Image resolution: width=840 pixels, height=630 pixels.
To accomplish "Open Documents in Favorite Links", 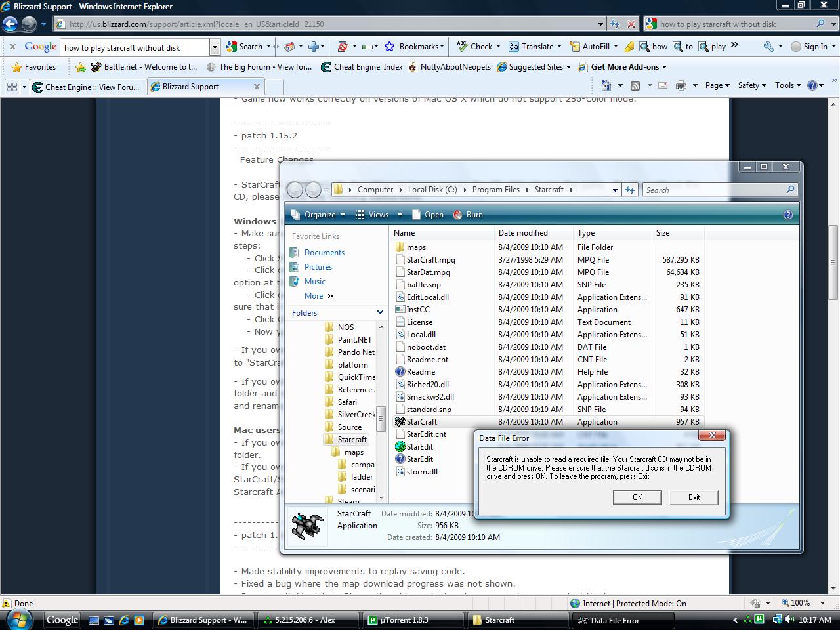I will point(324,253).
